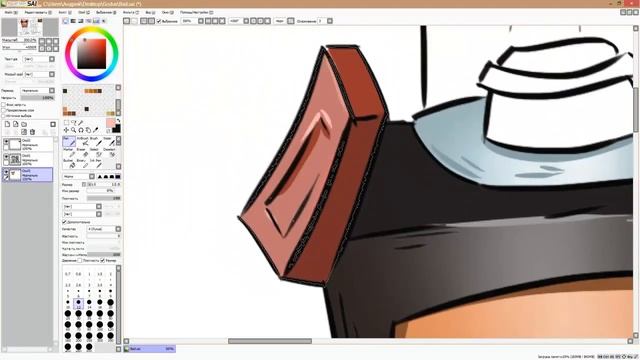Toggle the Выделение checkbox in toolbar
This screenshot has height=360, width=640.
pyautogui.click(x=159, y=21)
